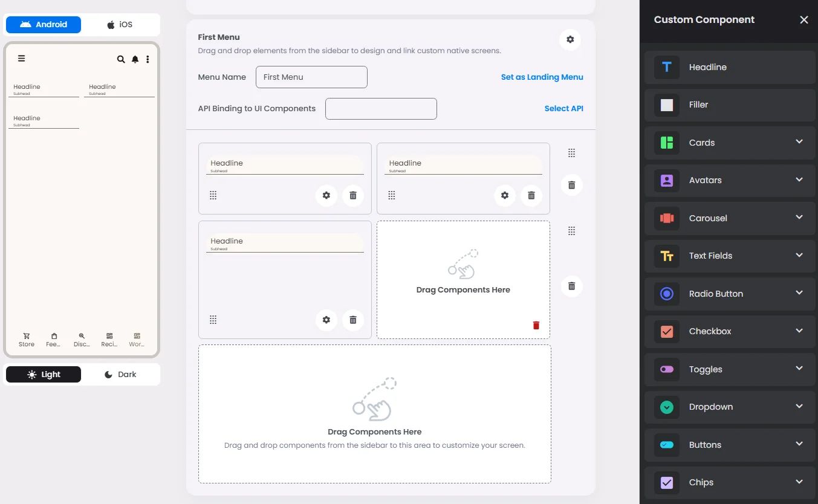818x504 pixels.
Task: Delete the red-trash empty drop zone
Action: coord(536,325)
